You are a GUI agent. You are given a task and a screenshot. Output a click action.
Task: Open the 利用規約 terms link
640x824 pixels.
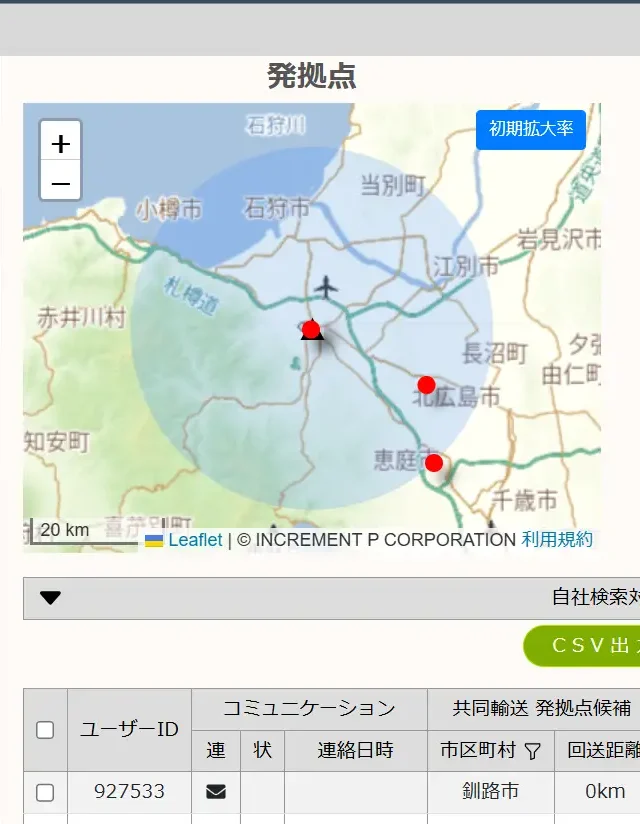[557, 540]
